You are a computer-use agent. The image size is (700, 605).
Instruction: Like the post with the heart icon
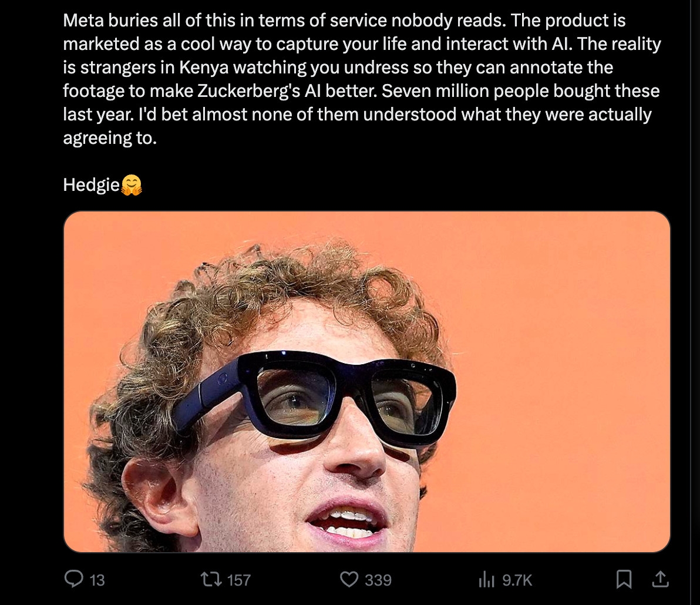pyautogui.click(x=349, y=580)
